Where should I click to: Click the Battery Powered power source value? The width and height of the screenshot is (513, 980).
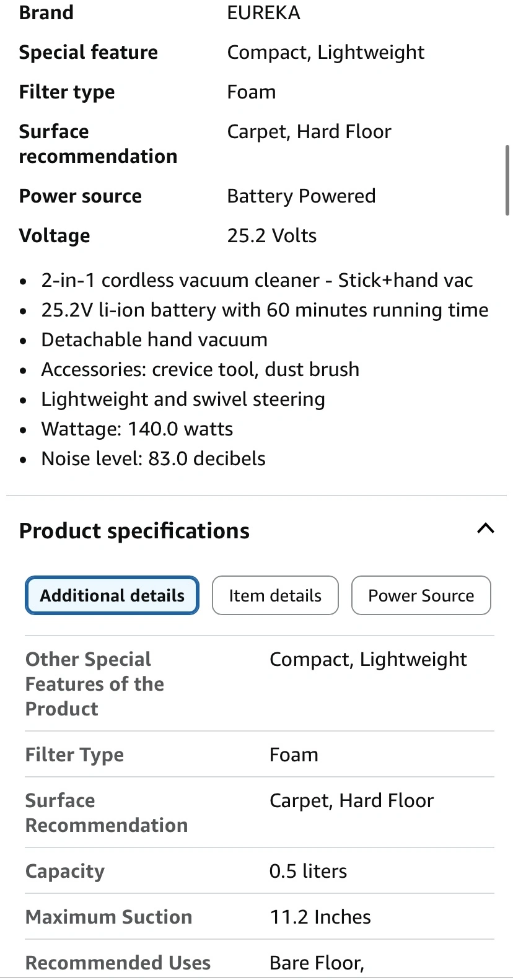pos(301,196)
